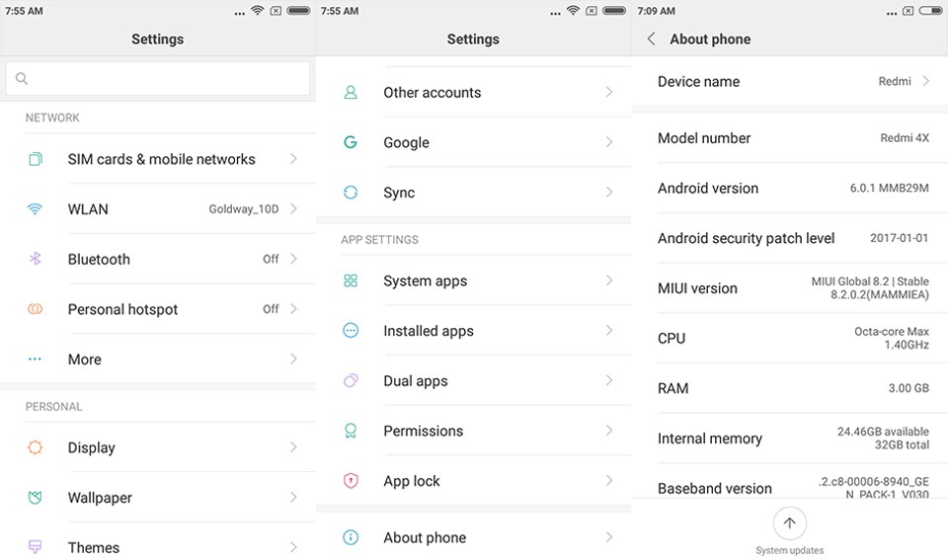The height and width of the screenshot is (560, 948).
Task: Tap the App lock shield icon
Action: pyautogui.click(x=351, y=481)
